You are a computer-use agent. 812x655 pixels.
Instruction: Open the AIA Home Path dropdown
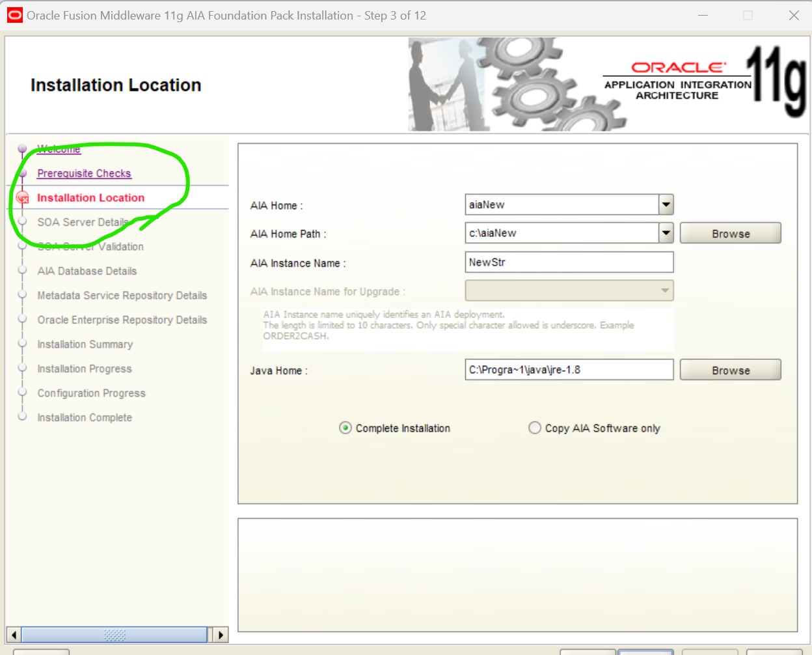666,232
